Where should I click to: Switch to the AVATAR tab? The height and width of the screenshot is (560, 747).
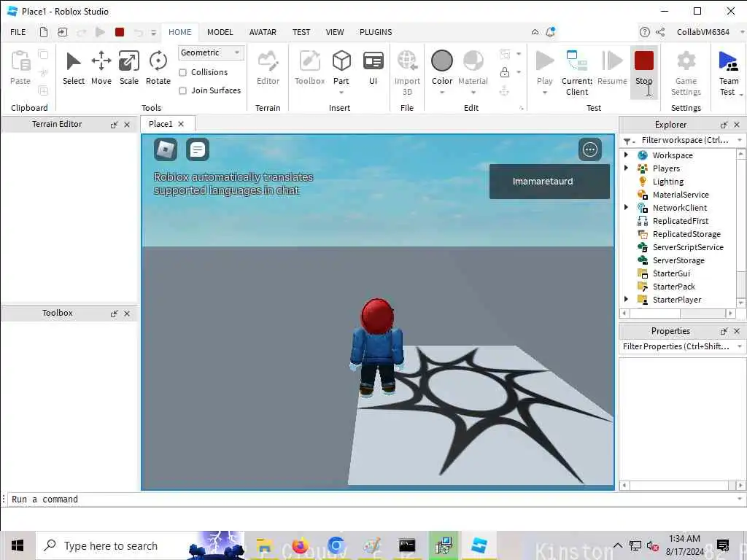pos(263,32)
